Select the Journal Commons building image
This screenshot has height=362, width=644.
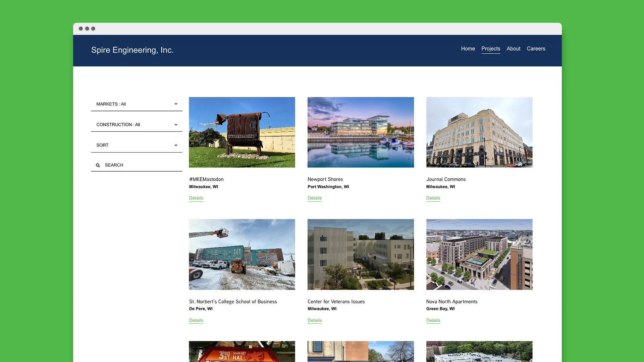(x=479, y=132)
